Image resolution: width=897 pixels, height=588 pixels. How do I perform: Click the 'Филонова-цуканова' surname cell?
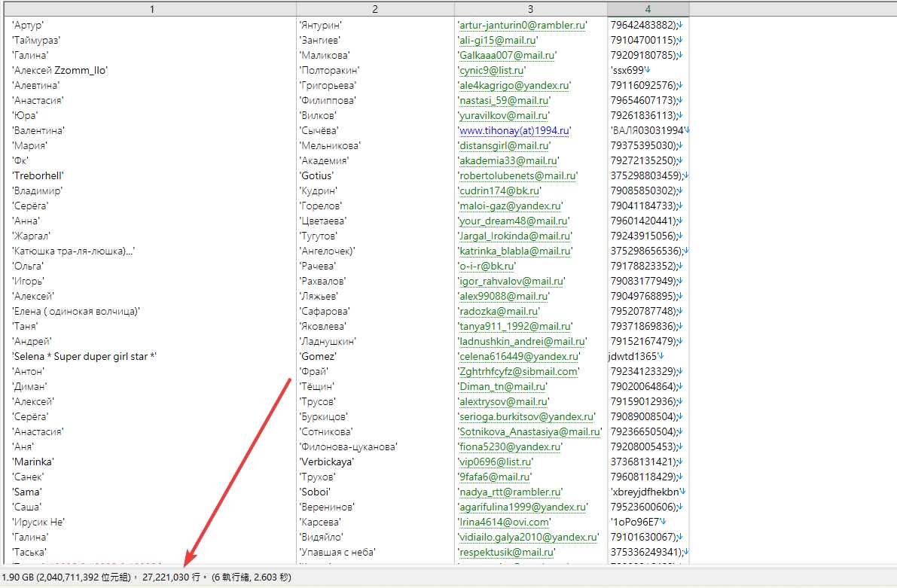349,446
